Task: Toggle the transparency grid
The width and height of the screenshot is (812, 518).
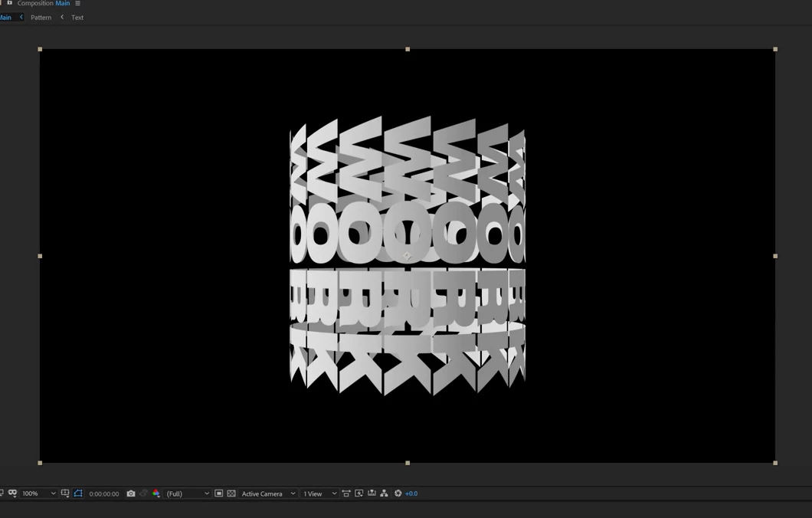Action: (231, 493)
